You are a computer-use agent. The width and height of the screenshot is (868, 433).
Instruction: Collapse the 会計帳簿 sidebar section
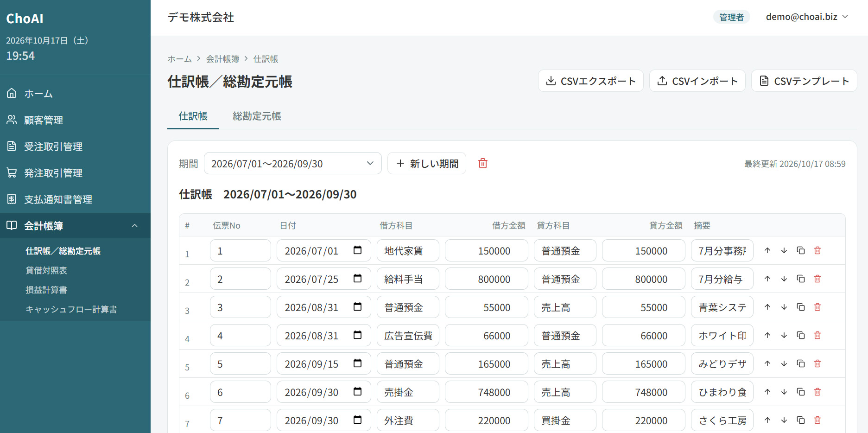click(75, 226)
